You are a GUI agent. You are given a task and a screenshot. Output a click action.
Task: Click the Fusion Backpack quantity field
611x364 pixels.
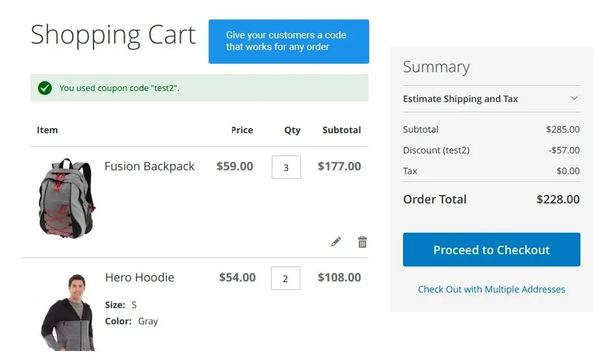click(x=286, y=167)
